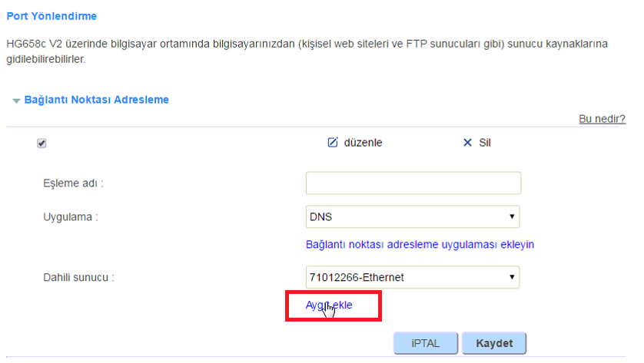This screenshot has width=644, height=363.
Task: Click the Bağlantı Noktası Adresleme section title
Action: [97, 100]
